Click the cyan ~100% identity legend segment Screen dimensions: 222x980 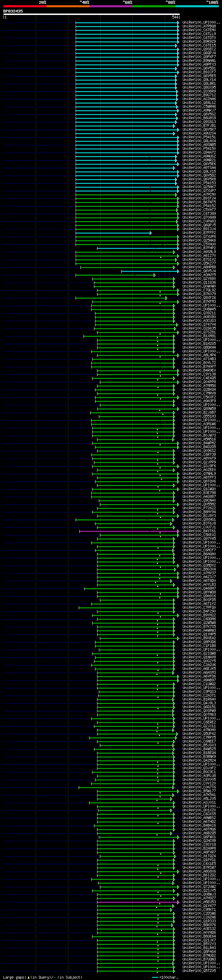click(197, 7)
